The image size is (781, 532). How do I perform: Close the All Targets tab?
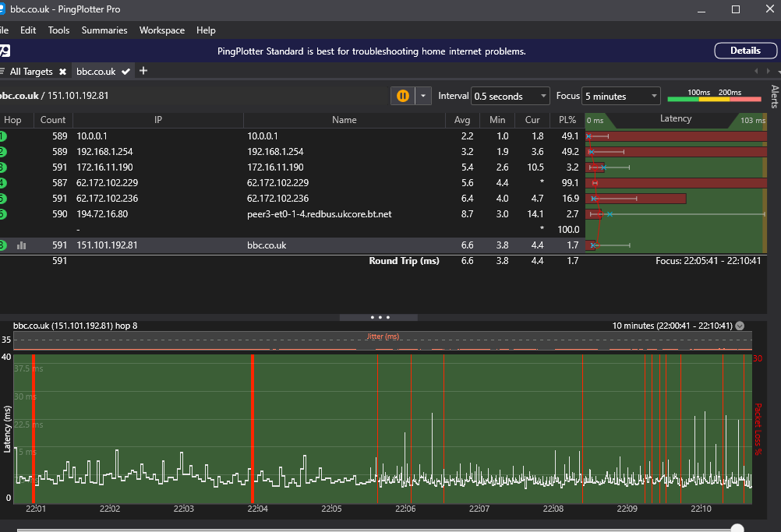point(62,72)
